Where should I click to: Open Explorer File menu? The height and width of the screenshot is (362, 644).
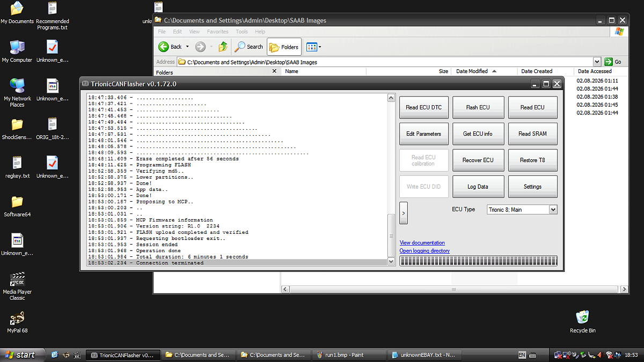pyautogui.click(x=162, y=32)
